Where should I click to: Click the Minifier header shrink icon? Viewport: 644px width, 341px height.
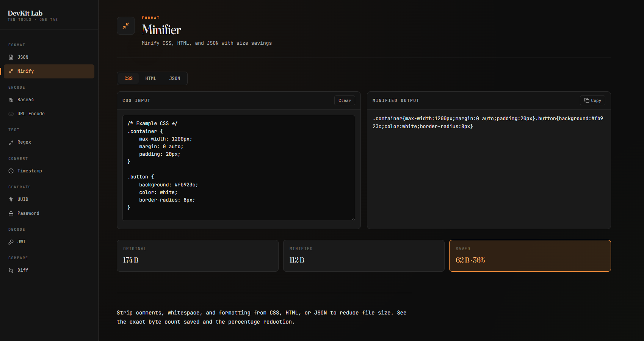(x=126, y=26)
